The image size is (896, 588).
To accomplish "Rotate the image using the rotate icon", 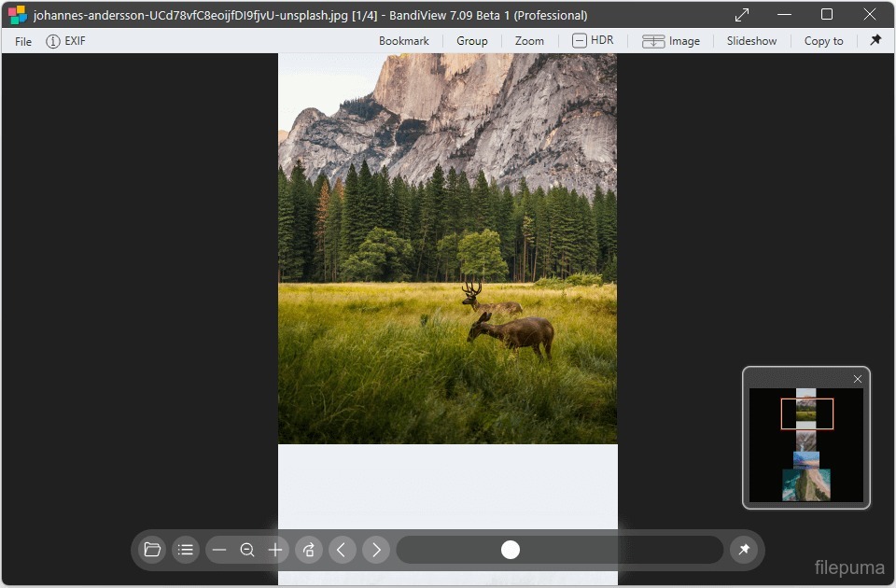I will pos(309,550).
